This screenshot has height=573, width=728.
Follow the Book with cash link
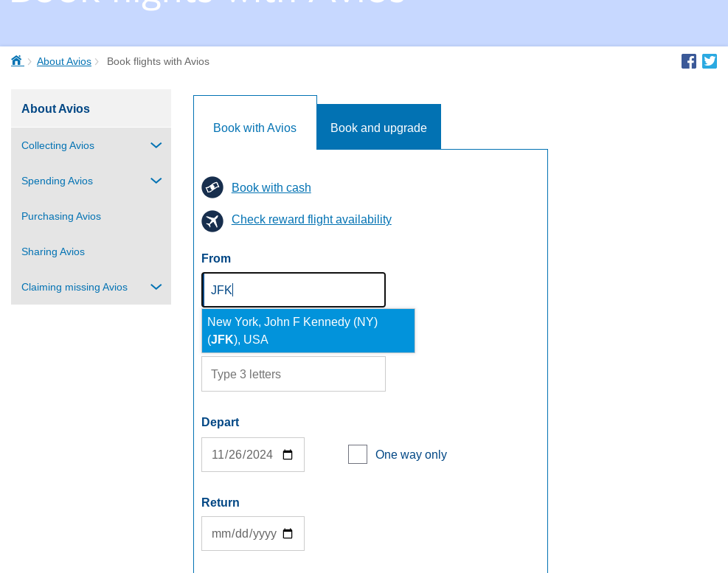271,187
